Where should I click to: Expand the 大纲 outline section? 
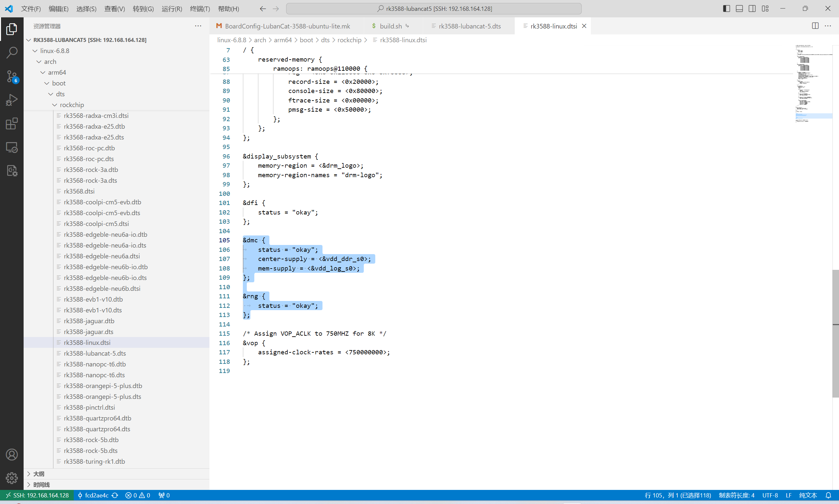coord(117,474)
